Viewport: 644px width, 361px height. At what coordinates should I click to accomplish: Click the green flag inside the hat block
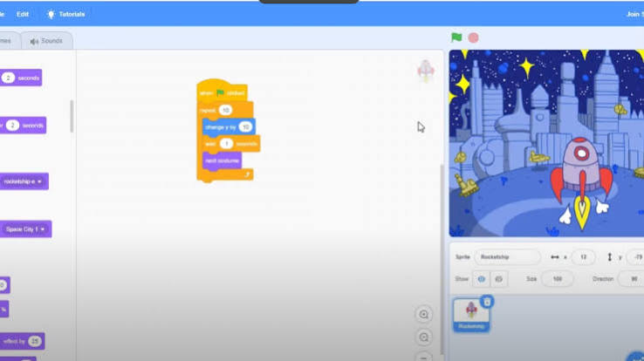[220, 93]
